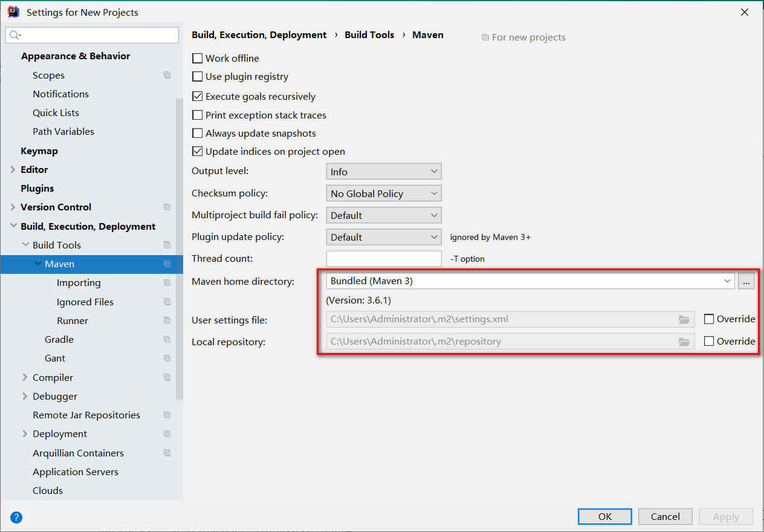Click the help question mark icon
Viewport: 764px width, 532px height.
tap(16, 517)
